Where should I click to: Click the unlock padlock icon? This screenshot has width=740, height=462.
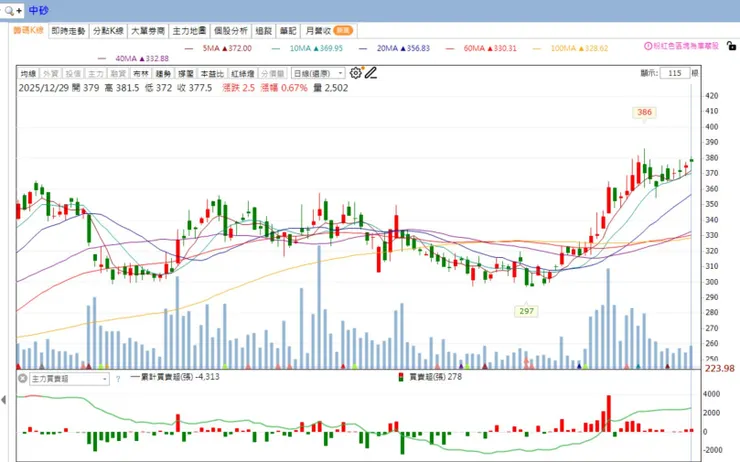(731, 46)
